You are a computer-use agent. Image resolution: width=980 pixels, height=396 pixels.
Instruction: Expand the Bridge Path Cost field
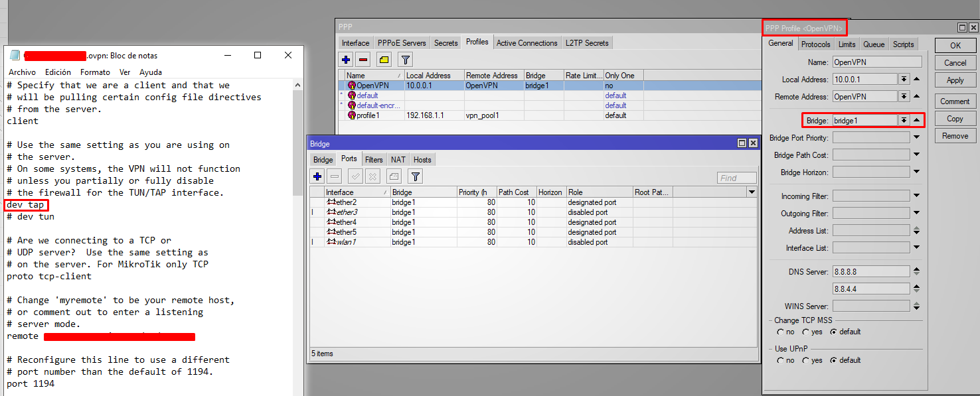pos(917,155)
